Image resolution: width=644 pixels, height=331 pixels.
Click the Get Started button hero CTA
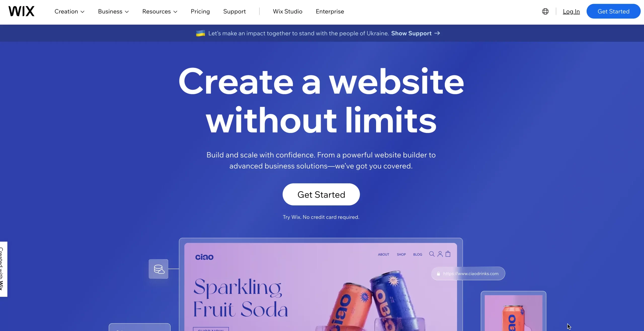pyautogui.click(x=321, y=194)
